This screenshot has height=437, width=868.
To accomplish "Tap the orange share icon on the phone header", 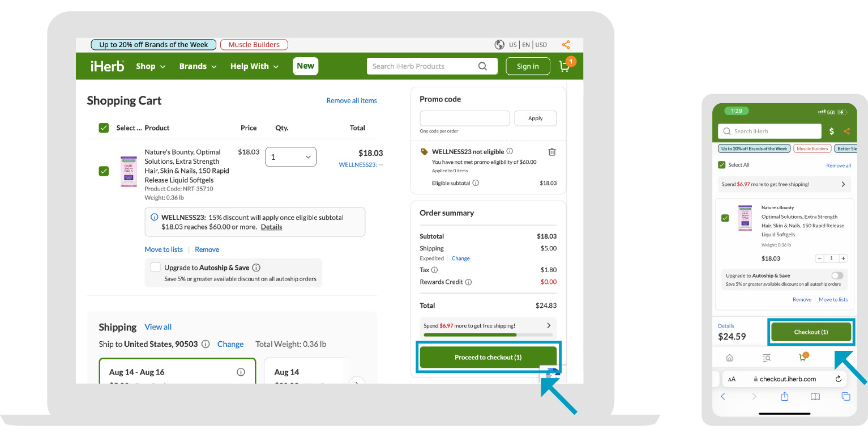I will point(846,131).
